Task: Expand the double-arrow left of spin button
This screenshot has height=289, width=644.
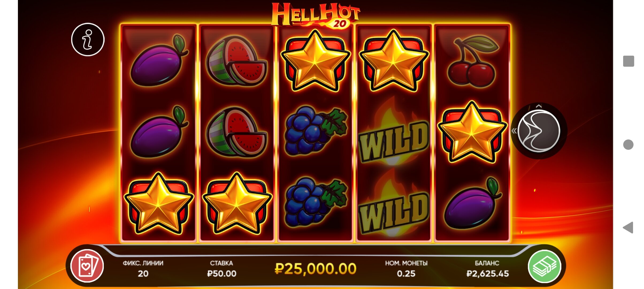Action: pyautogui.click(x=514, y=131)
